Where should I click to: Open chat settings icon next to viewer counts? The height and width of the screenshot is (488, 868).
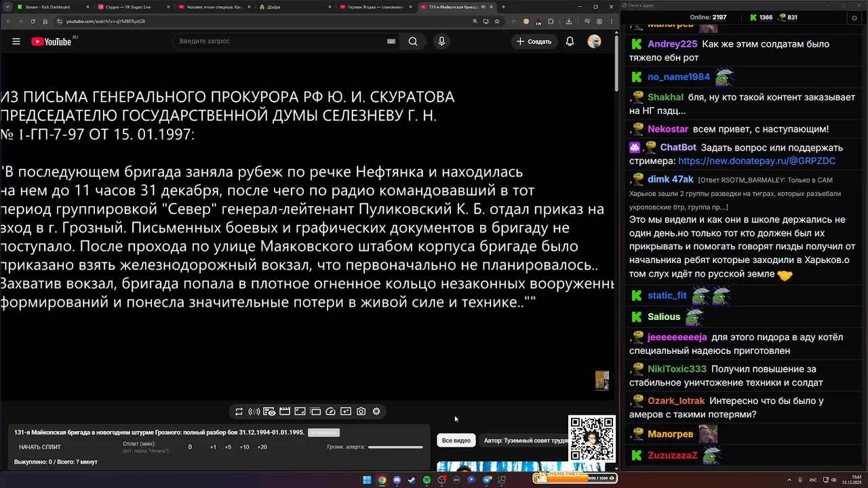click(x=854, y=18)
